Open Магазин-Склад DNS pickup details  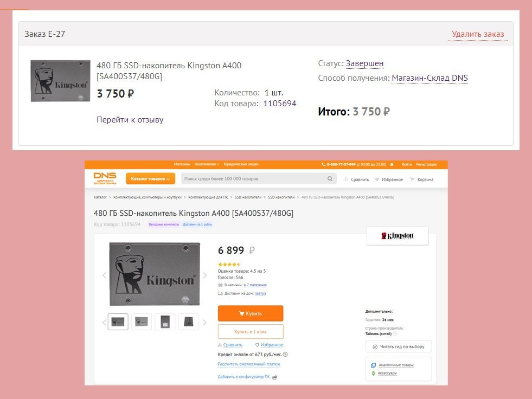pos(430,78)
